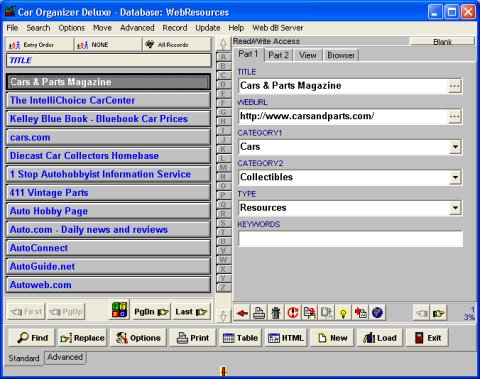
Task: Click the next record pointing hand icon
Action: (438, 313)
